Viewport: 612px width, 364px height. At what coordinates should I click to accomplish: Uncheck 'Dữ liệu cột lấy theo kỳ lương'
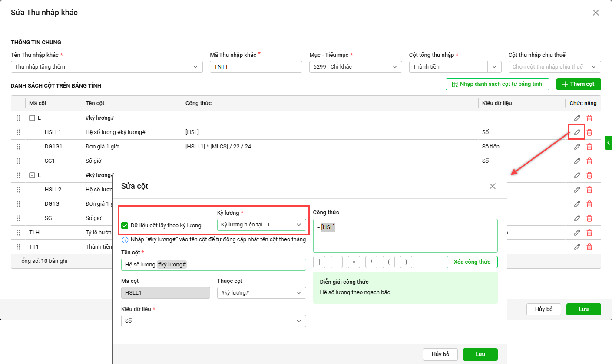tap(125, 226)
